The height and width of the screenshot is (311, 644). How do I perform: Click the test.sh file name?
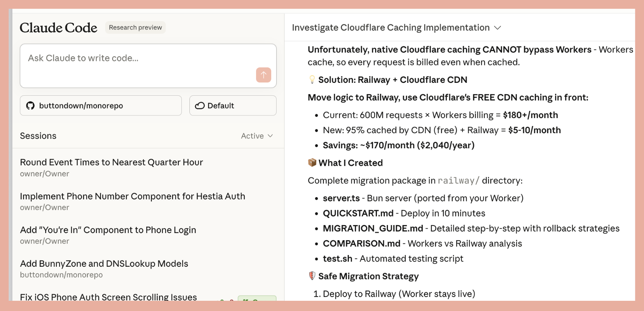[x=338, y=259]
